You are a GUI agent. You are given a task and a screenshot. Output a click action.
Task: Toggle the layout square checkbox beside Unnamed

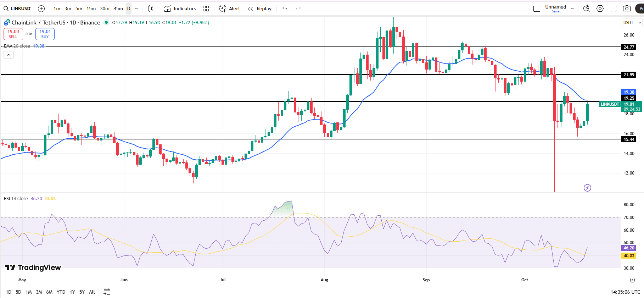(x=537, y=9)
